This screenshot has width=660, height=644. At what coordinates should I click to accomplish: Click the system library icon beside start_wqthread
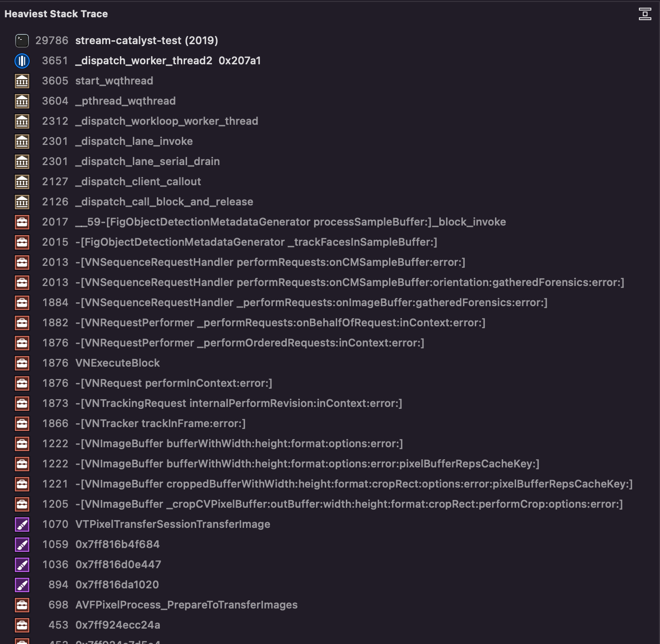coord(22,81)
